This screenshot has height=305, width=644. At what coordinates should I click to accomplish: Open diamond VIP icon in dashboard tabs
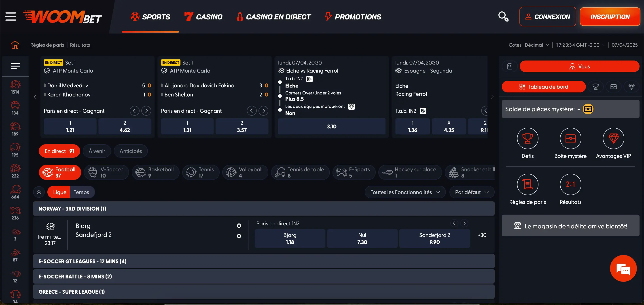[631, 87]
